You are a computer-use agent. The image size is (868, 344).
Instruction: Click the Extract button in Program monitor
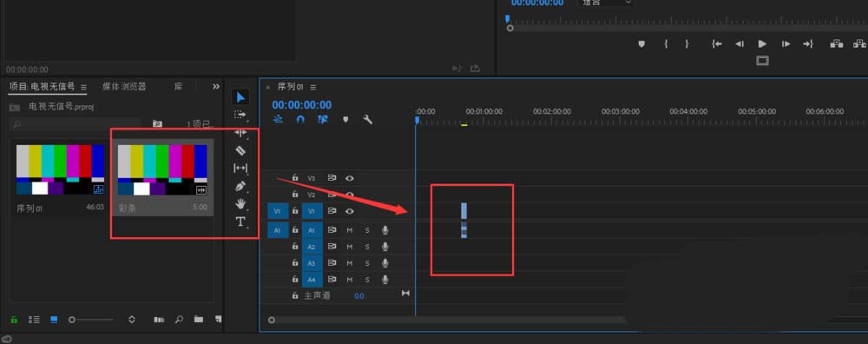(x=860, y=43)
